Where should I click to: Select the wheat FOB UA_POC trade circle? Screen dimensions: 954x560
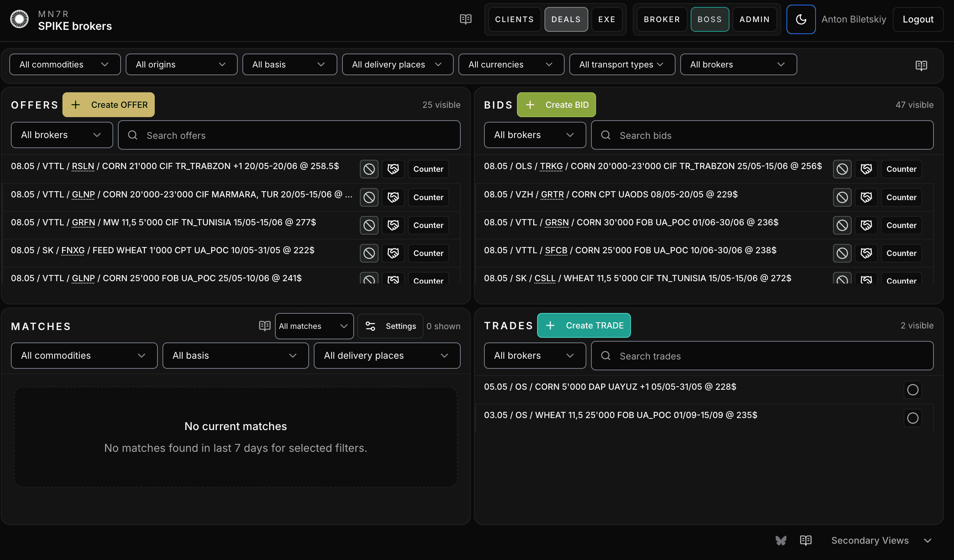tap(913, 418)
